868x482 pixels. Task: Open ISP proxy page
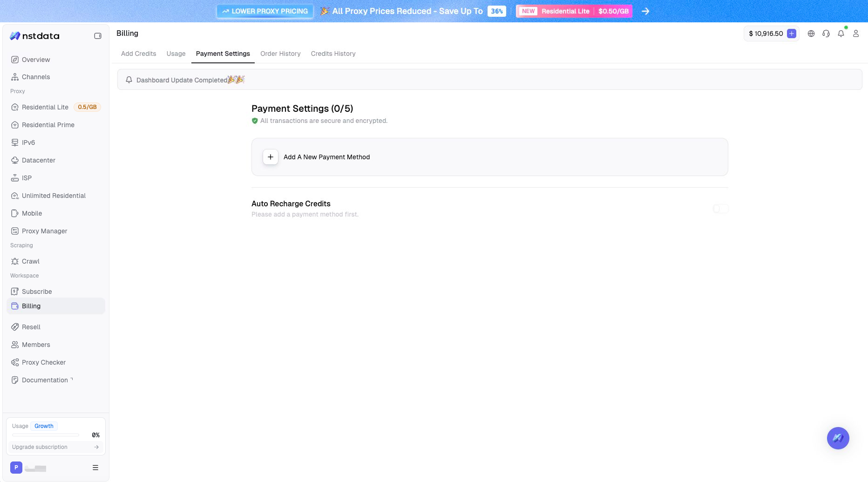pos(56,178)
